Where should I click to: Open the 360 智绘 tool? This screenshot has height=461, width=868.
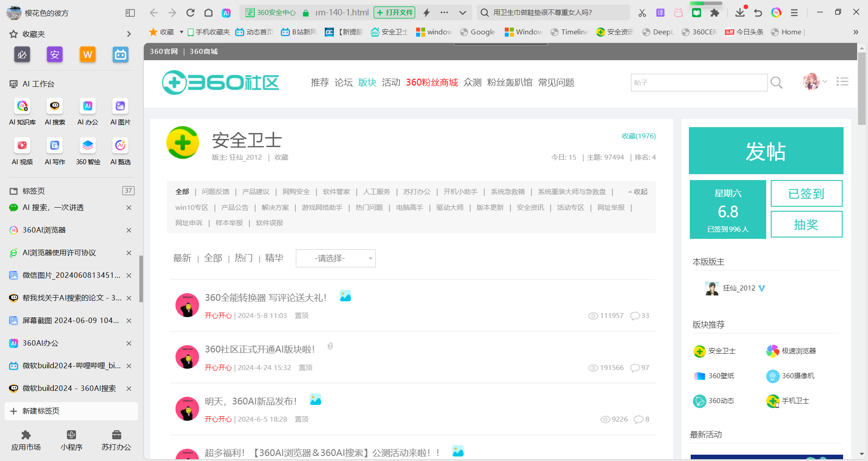88,152
